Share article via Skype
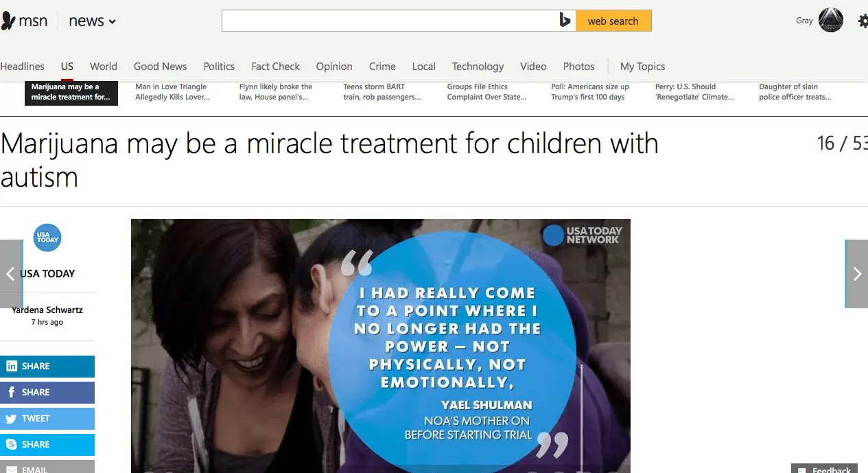 click(x=47, y=445)
